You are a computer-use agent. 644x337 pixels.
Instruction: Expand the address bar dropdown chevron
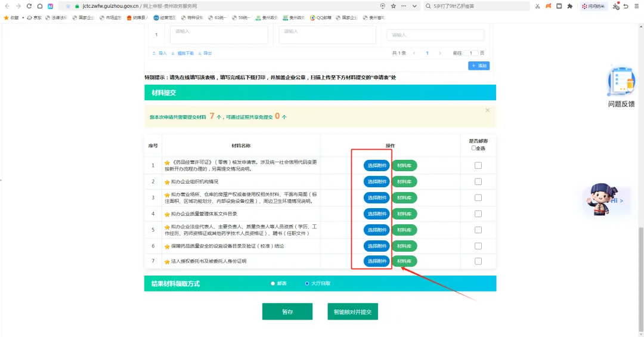click(x=414, y=6)
